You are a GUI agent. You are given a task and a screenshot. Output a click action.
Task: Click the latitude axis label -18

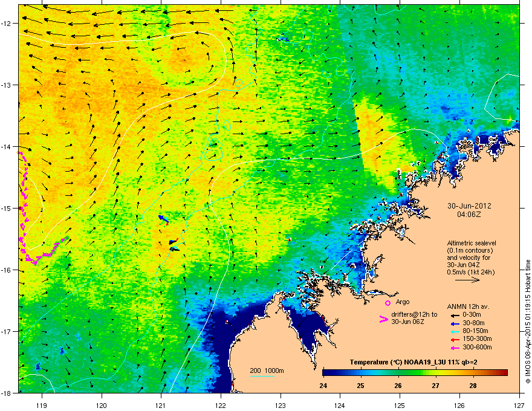[x=7, y=393]
